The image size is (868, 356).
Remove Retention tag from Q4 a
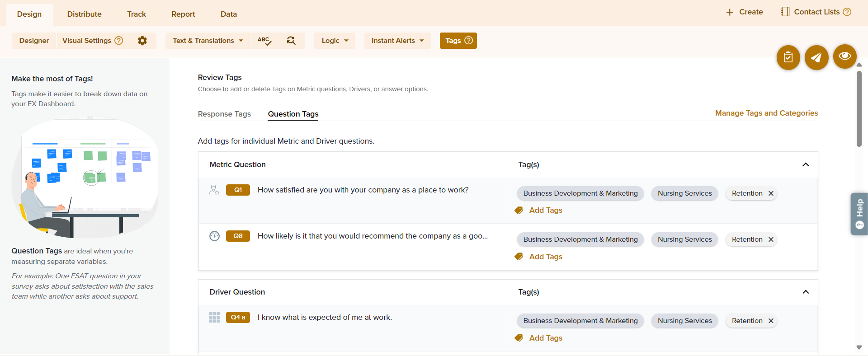771,321
